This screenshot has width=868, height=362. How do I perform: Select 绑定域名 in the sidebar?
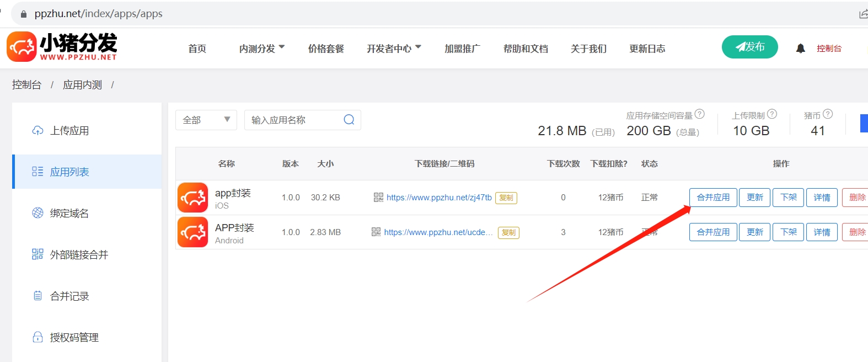[69, 214]
